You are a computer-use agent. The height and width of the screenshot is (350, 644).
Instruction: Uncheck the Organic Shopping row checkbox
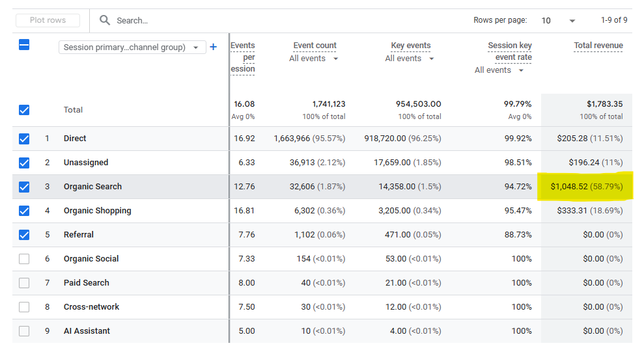(x=24, y=211)
